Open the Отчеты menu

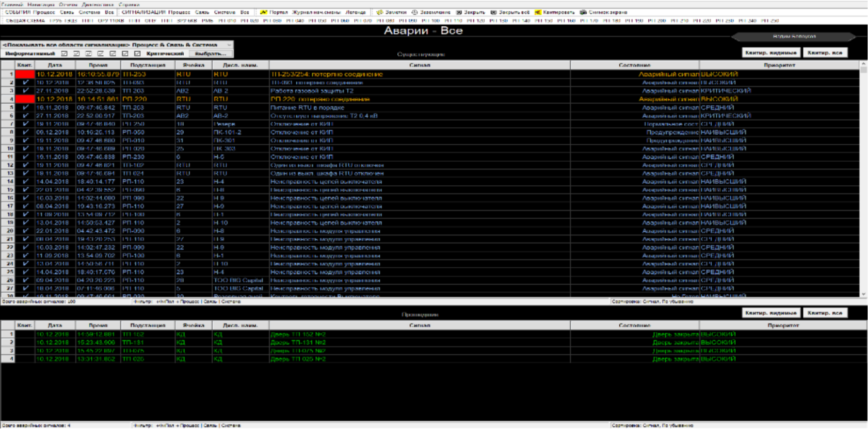pyautogui.click(x=69, y=4)
